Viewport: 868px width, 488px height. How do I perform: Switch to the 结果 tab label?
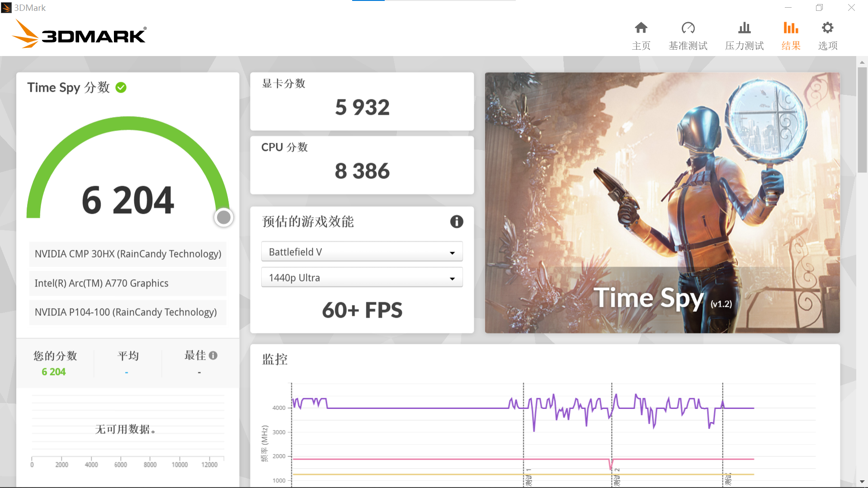click(791, 46)
